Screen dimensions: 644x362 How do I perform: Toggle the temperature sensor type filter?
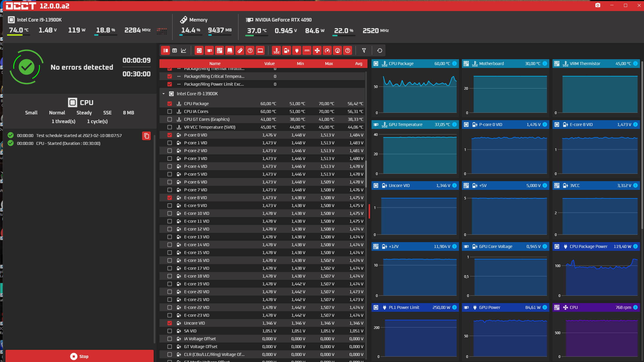(277, 51)
